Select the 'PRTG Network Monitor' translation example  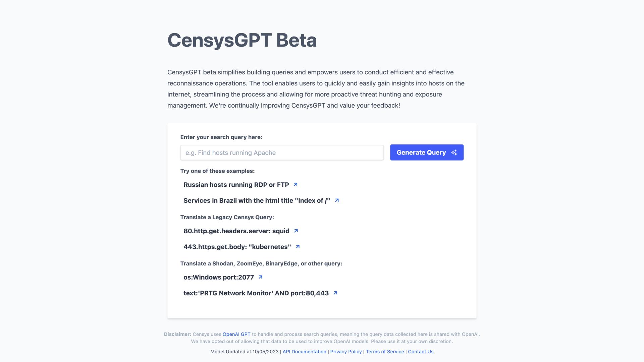(x=256, y=293)
